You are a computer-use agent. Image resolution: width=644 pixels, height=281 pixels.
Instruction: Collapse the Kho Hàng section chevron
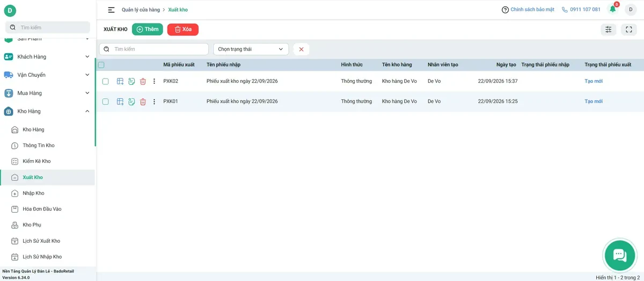pyautogui.click(x=87, y=111)
